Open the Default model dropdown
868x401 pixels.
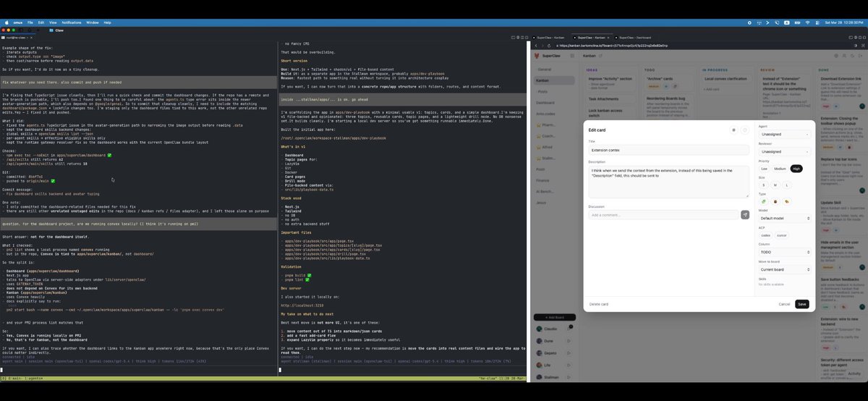click(785, 218)
